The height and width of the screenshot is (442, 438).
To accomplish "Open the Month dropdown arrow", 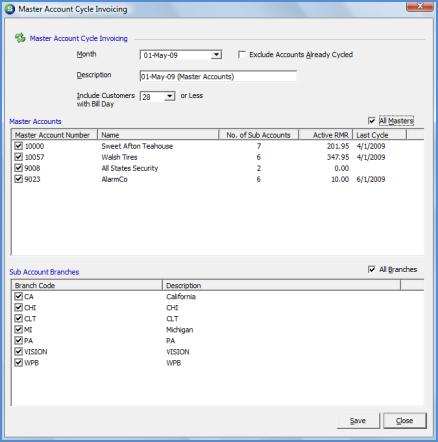I will pyautogui.click(x=216, y=55).
